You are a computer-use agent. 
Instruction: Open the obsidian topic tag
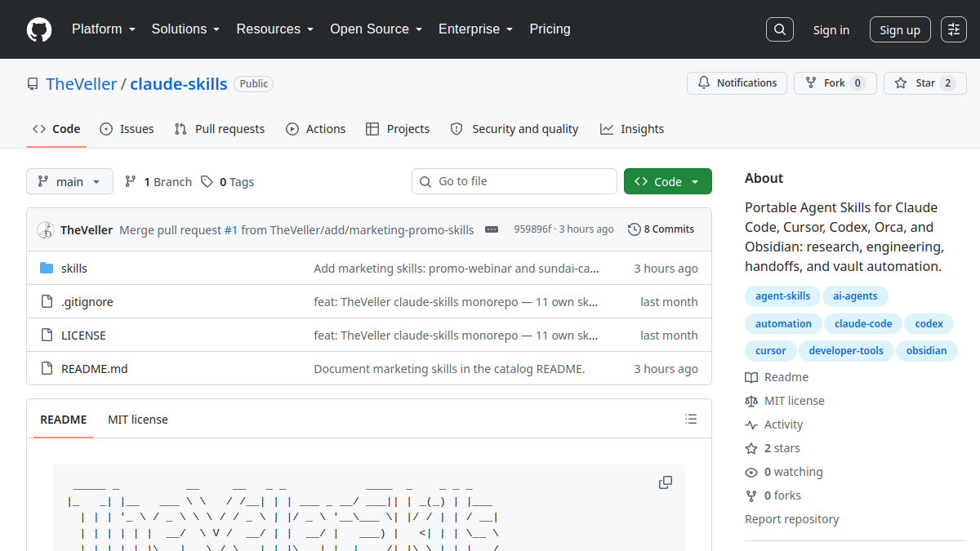pyautogui.click(x=927, y=351)
